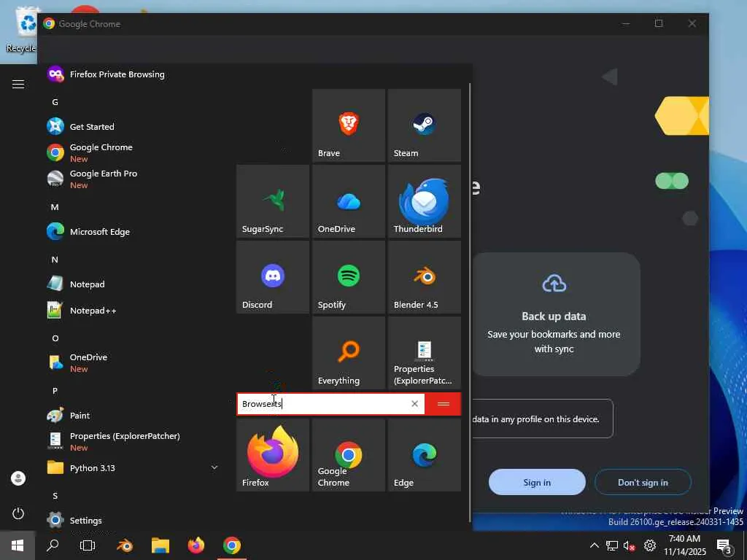Screen dimensions: 747x560
Task: Launch the Steam tile
Action: 425,125
